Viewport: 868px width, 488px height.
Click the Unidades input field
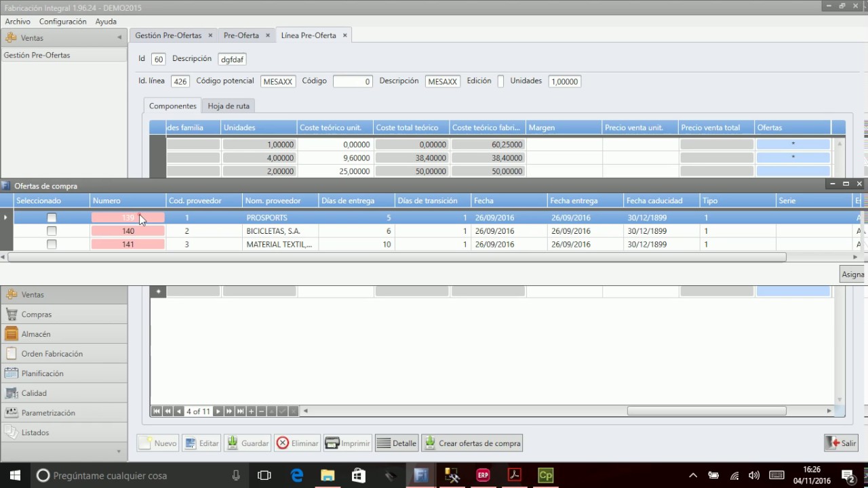click(x=564, y=81)
